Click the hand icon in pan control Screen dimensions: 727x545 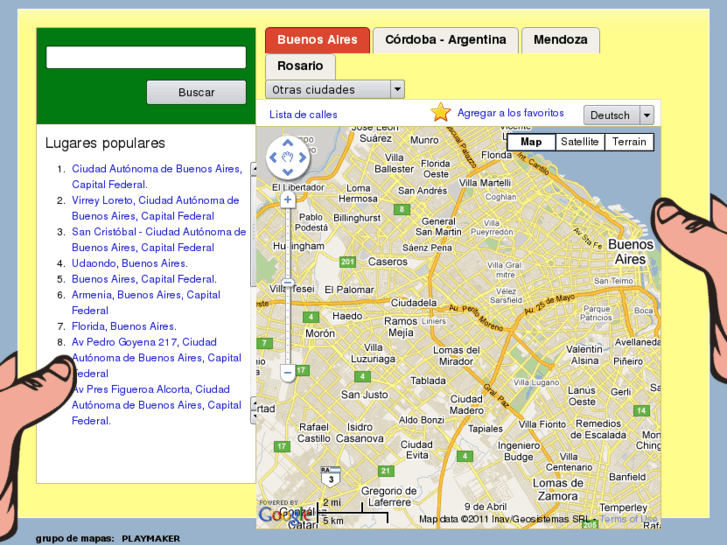pyautogui.click(x=287, y=158)
